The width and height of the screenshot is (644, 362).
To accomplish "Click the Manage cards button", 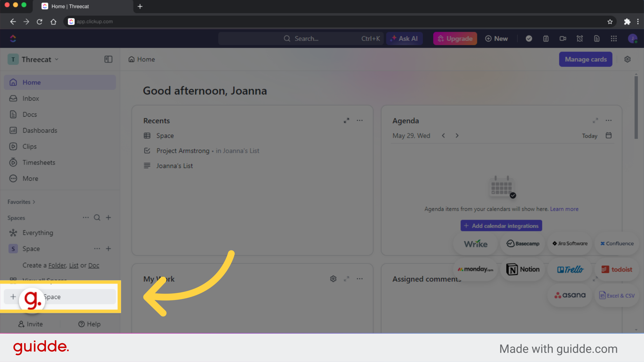I will 586,59.
